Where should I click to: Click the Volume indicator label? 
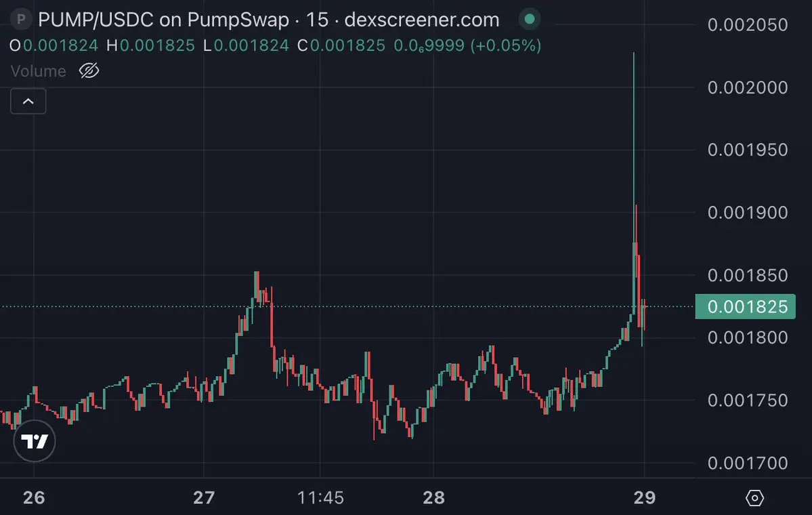(x=39, y=71)
